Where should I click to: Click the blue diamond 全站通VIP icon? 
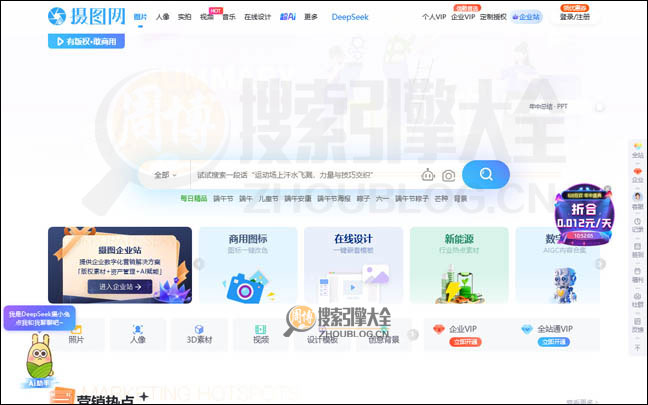(527, 329)
